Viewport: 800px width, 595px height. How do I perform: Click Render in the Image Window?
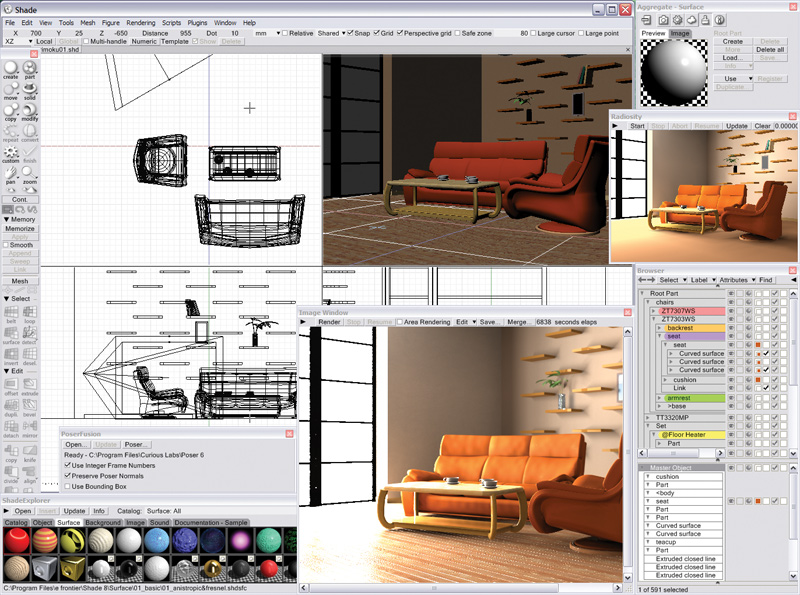[329, 322]
